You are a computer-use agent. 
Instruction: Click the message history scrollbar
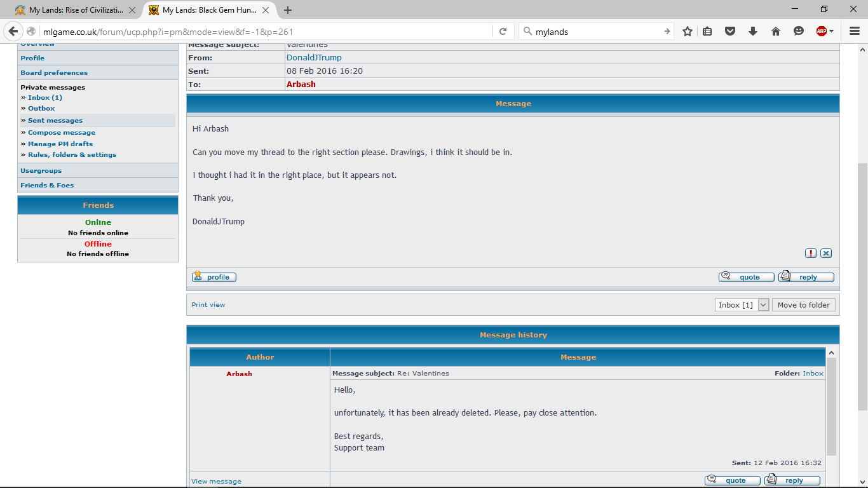(831, 407)
